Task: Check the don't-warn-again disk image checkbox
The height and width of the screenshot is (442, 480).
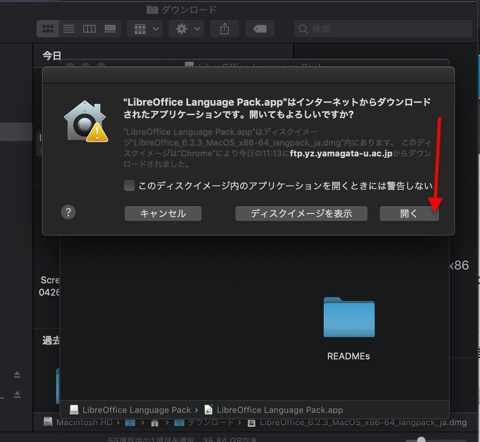Action: [129, 185]
